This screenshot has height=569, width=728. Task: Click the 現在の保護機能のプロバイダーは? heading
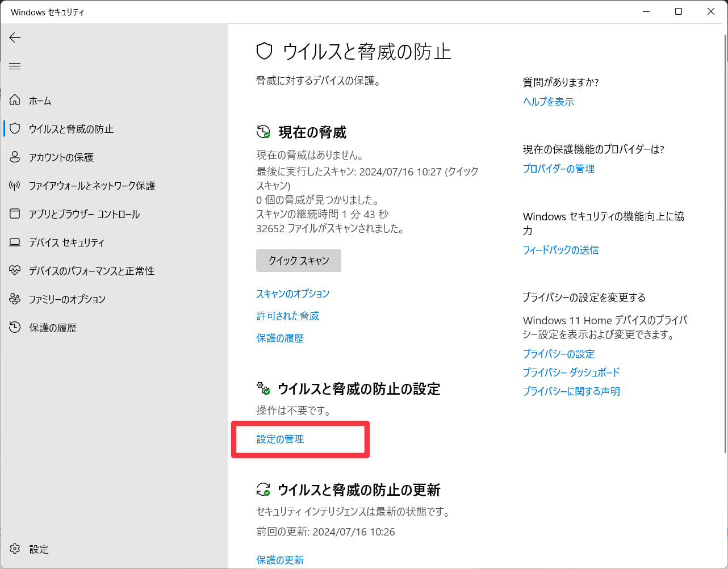tap(593, 149)
